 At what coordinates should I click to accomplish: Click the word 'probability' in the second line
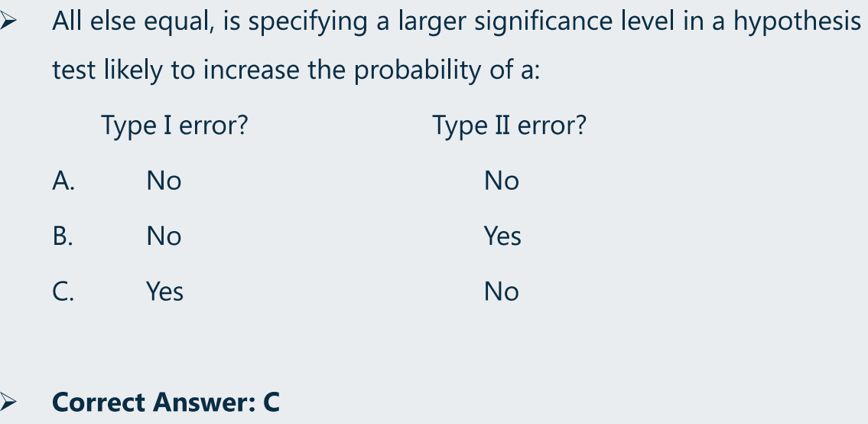click(418, 71)
